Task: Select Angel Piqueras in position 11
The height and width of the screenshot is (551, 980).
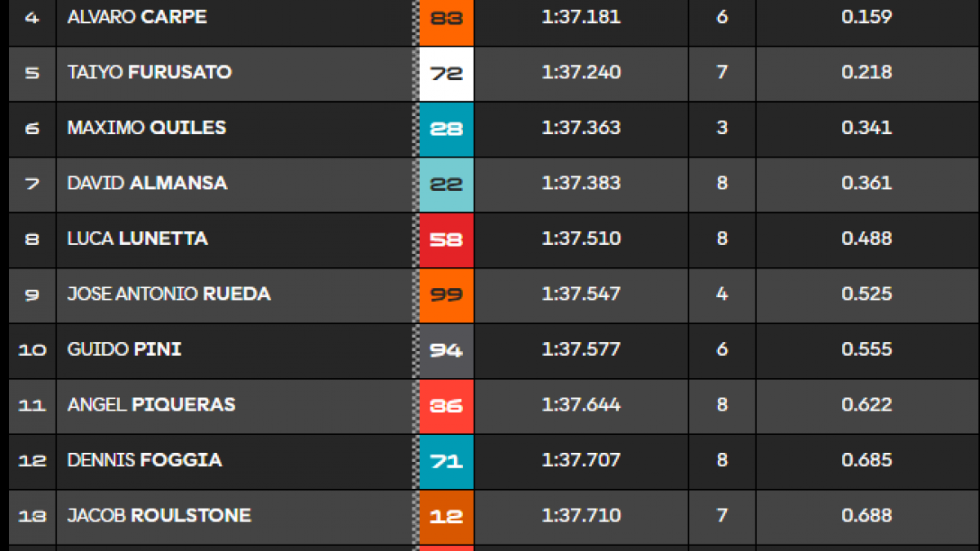Action: (x=151, y=405)
